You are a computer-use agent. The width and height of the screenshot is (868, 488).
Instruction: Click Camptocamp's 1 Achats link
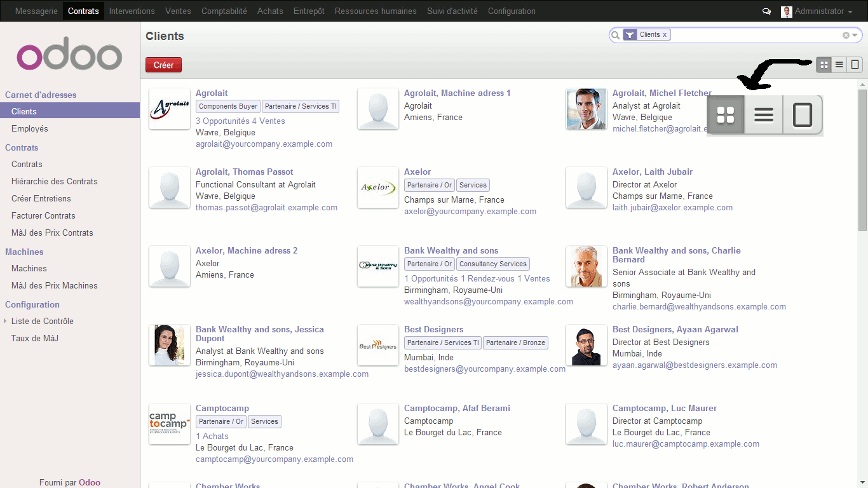coord(212,436)
